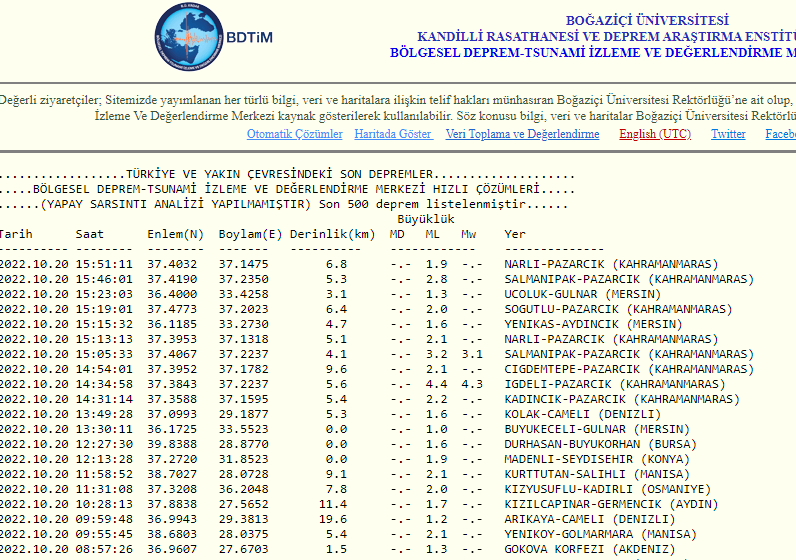Click the Tarih column header

15,234
